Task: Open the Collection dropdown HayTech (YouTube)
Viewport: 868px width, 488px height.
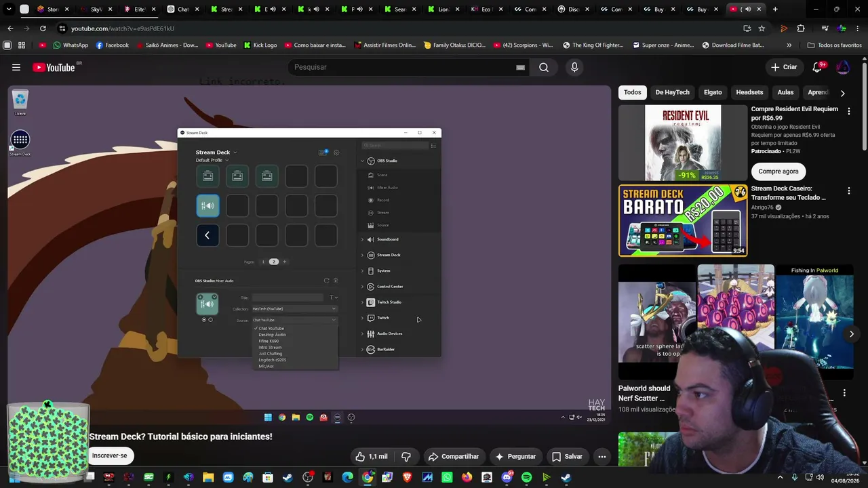Action: pyautogui.click(x=294, y=309)
